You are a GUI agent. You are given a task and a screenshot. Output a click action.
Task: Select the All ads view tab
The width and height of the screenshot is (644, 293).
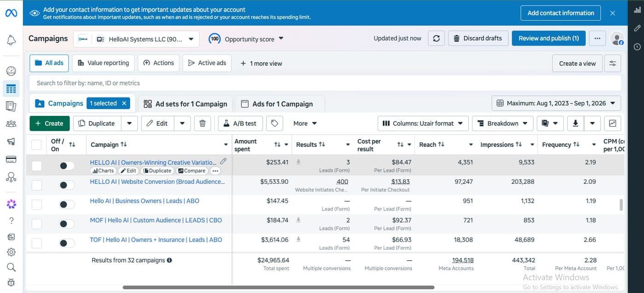(x=49, y=63)
